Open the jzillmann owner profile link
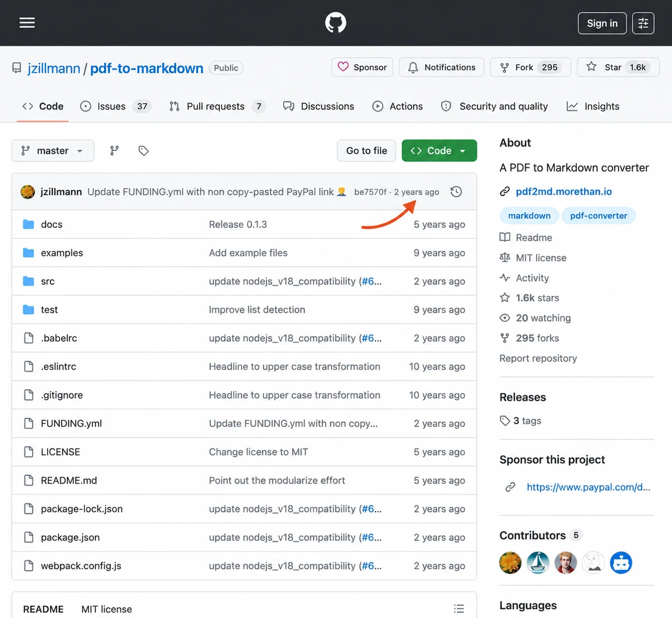Image resolution: width=672 pixels, height=618 pixels. click(x=54, y=68)
